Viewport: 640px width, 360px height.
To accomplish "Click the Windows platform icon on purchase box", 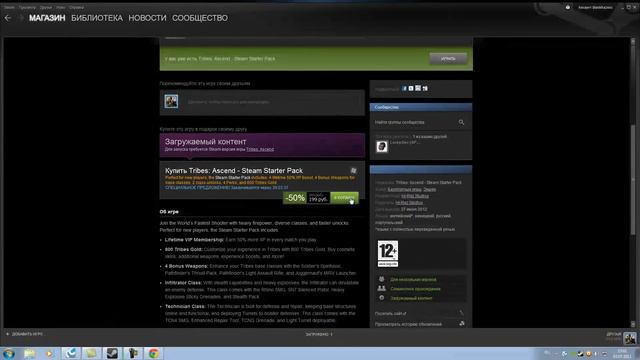I will 353,171.
